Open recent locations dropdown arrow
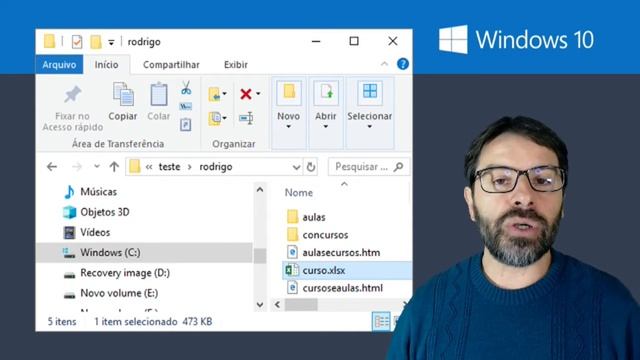This screenshot has height=360, width=640. pos(97,166)
